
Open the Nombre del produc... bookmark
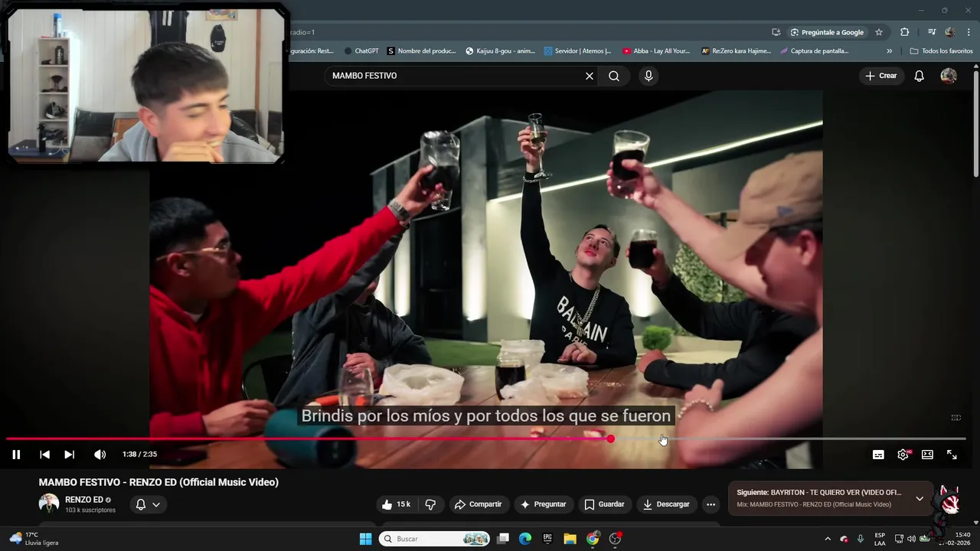point(422,51)
